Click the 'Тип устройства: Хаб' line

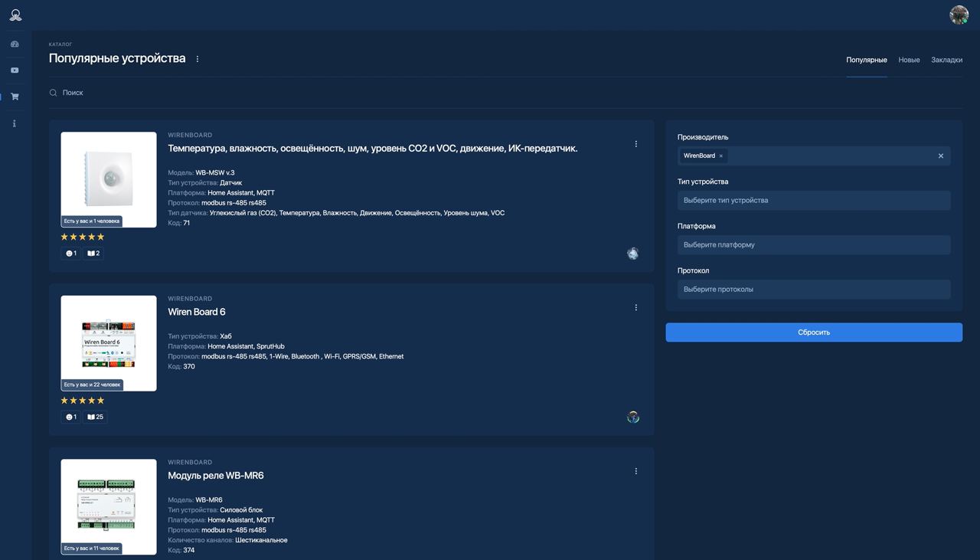pyautogui.click(x=200, y=337)
